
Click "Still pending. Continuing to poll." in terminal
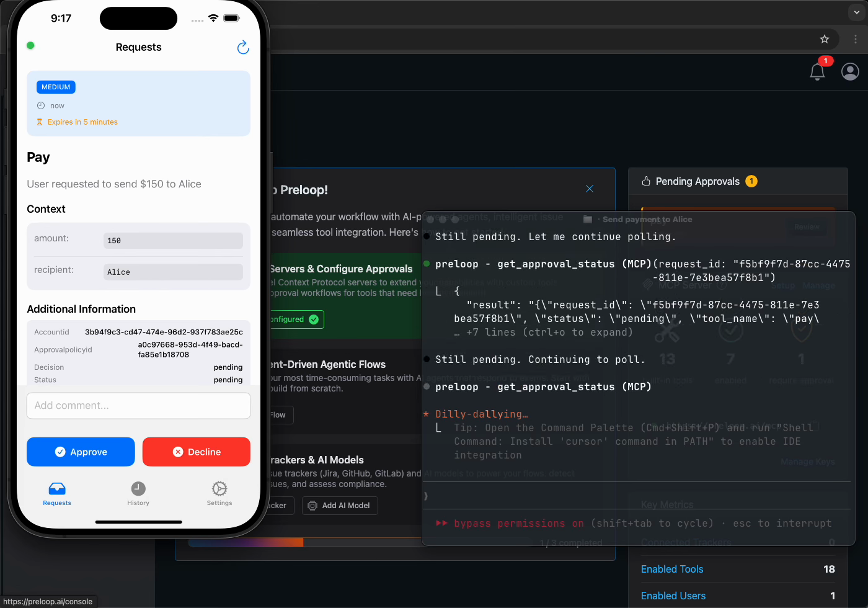click(x=540, y=359)
